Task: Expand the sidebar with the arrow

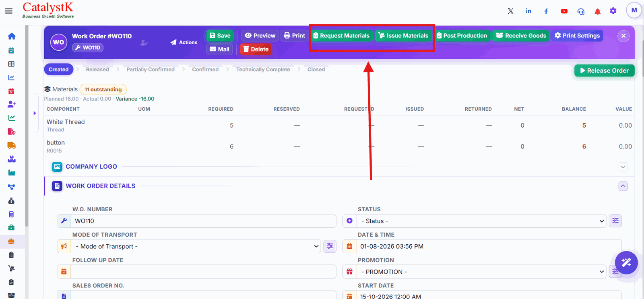Action: click(35, 113)
